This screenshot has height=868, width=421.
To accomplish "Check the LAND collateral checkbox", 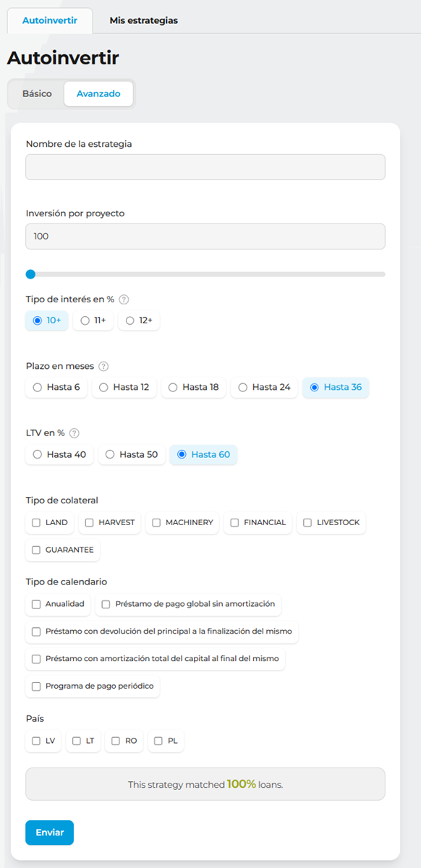I will pos(36,522).
